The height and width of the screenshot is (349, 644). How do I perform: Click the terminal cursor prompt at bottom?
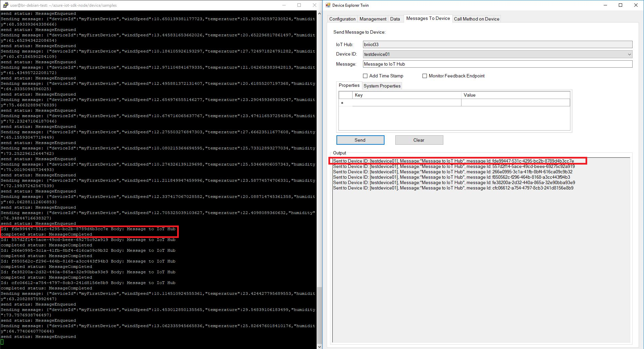pyautogui.click(x=2, y=342)
